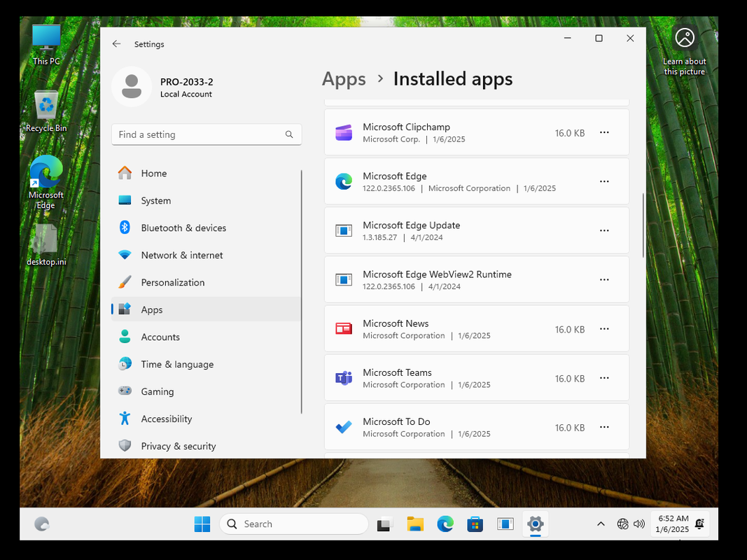The image size is (747, 560).
Task: Click the network globe tray icon
Action: [x=622, y=524]
